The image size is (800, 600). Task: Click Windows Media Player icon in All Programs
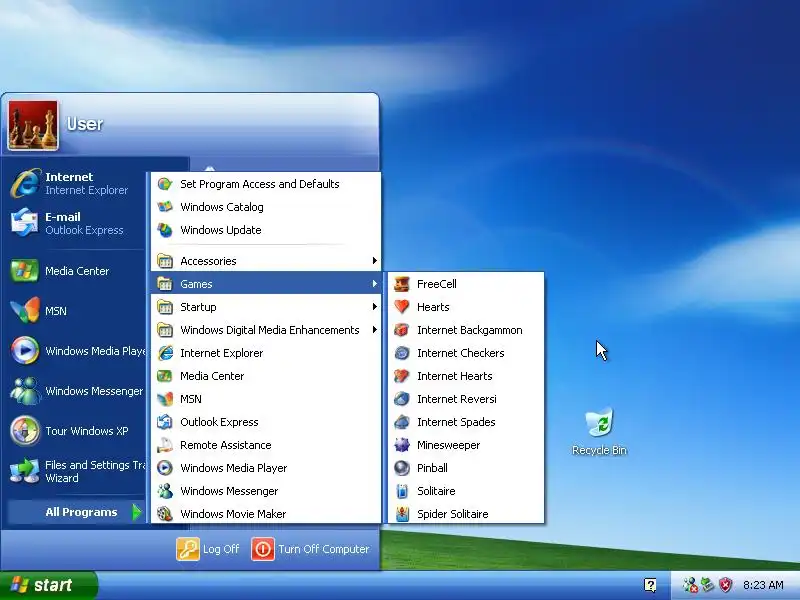coord(165,468)
